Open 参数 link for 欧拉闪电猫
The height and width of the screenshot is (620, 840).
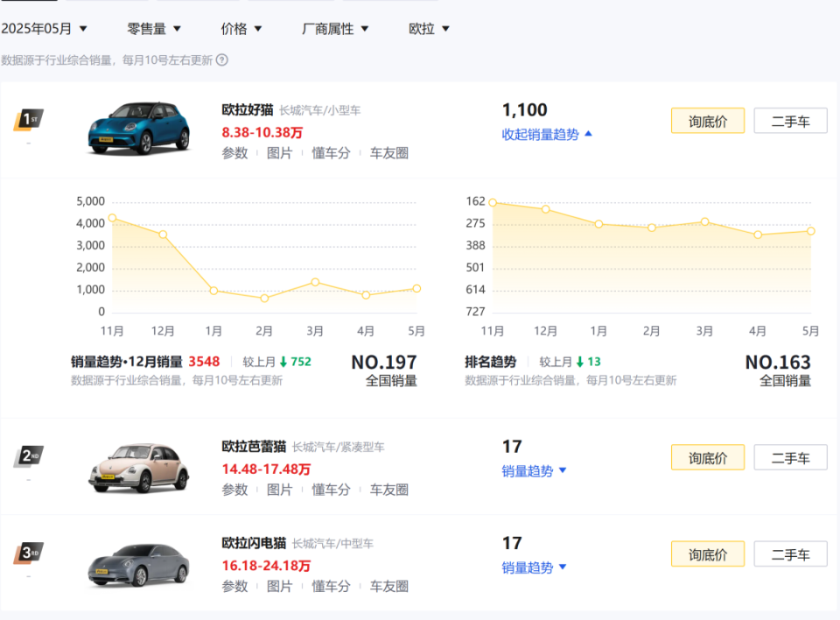click(234, 587)
